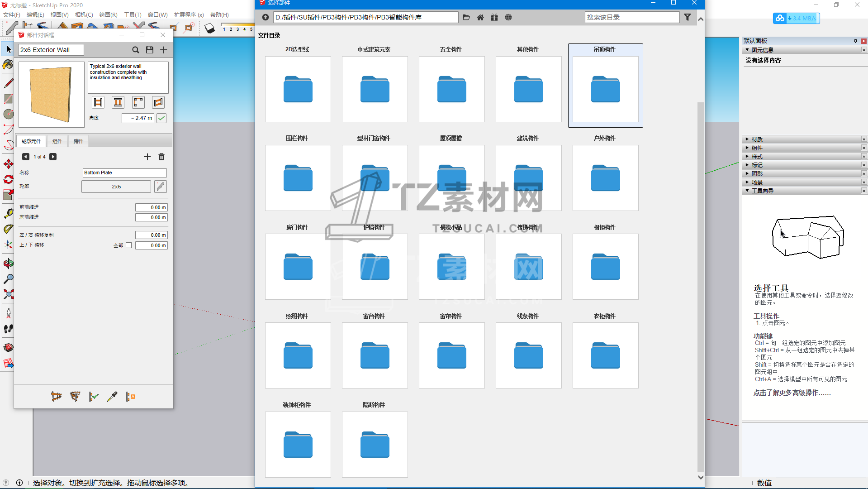868x489 pixels.
Task: Add a new assembly with plus icon
Action: click(164, 50)
